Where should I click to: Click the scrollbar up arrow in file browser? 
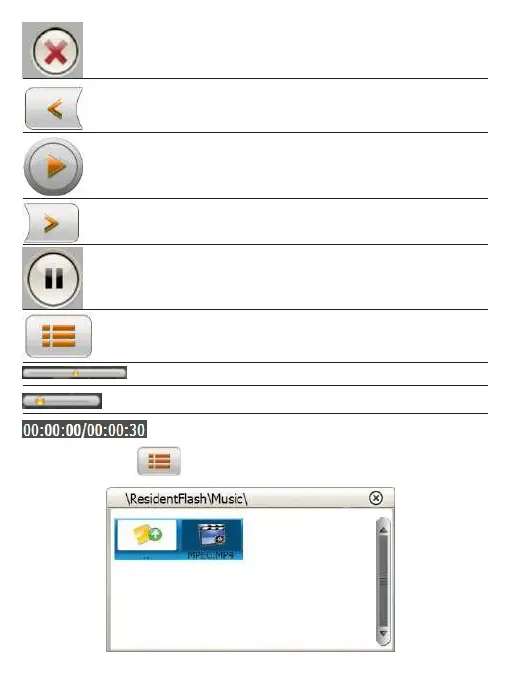tap(383, 531)
